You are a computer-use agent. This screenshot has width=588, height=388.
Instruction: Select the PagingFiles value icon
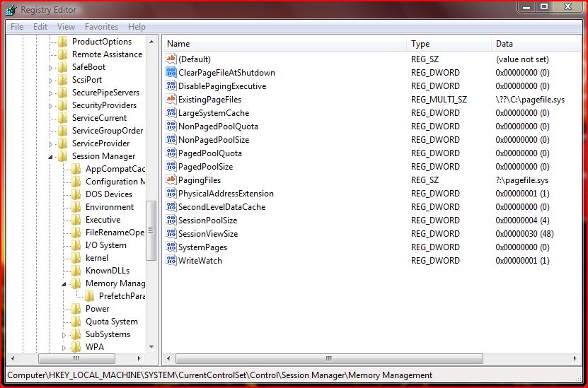point(171,180)
